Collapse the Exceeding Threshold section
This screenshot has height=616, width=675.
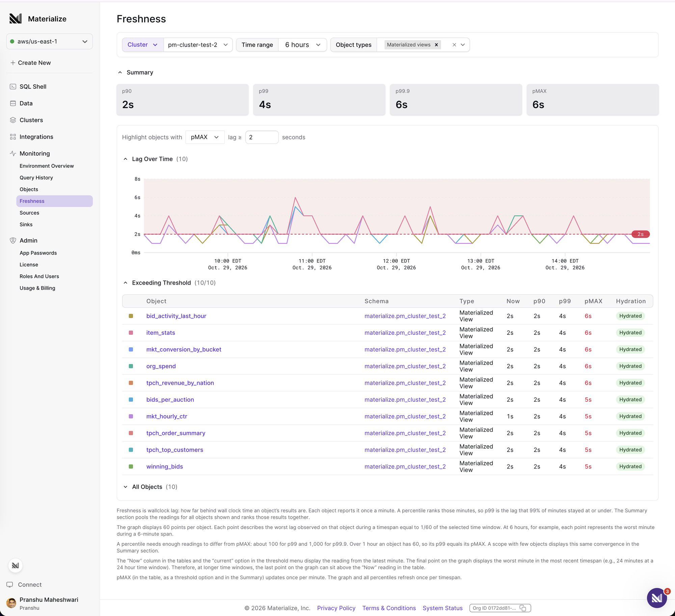point(126,283)
